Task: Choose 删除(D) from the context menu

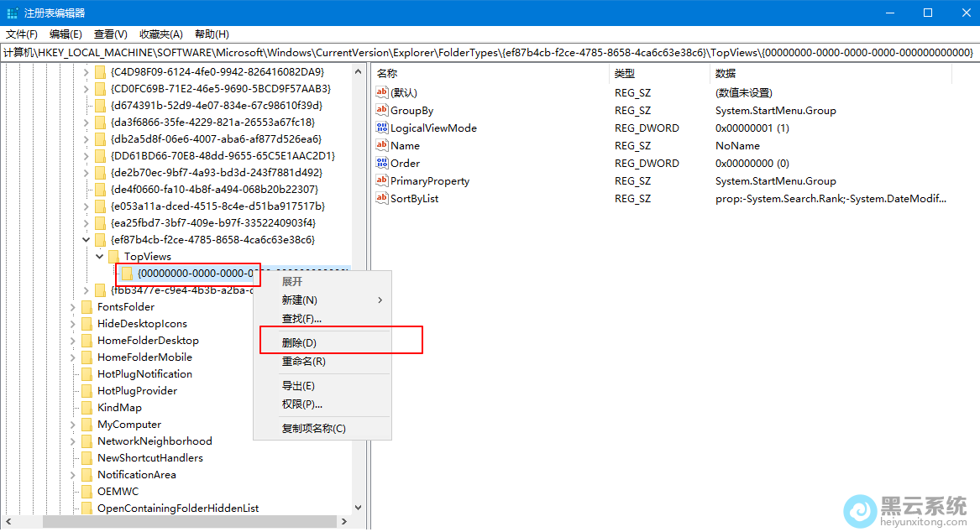Action: click(299, 342)
